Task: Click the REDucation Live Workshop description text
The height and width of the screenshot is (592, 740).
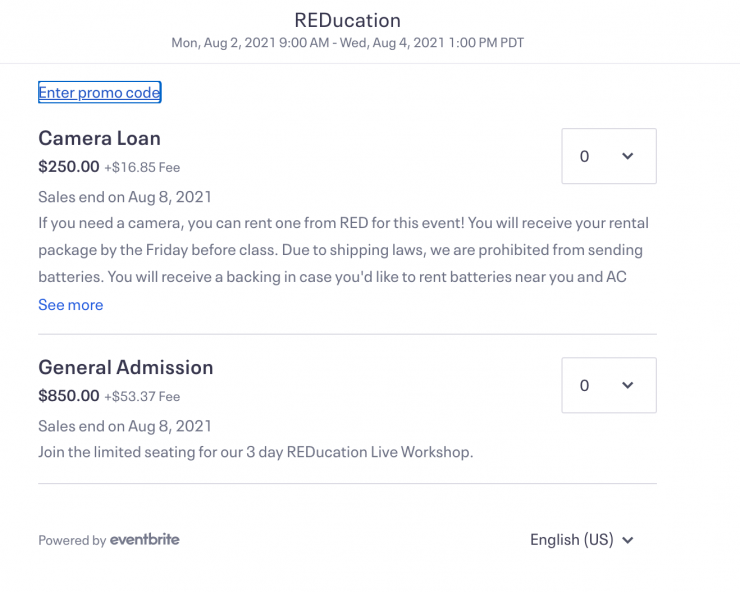Action: (255, 452)
